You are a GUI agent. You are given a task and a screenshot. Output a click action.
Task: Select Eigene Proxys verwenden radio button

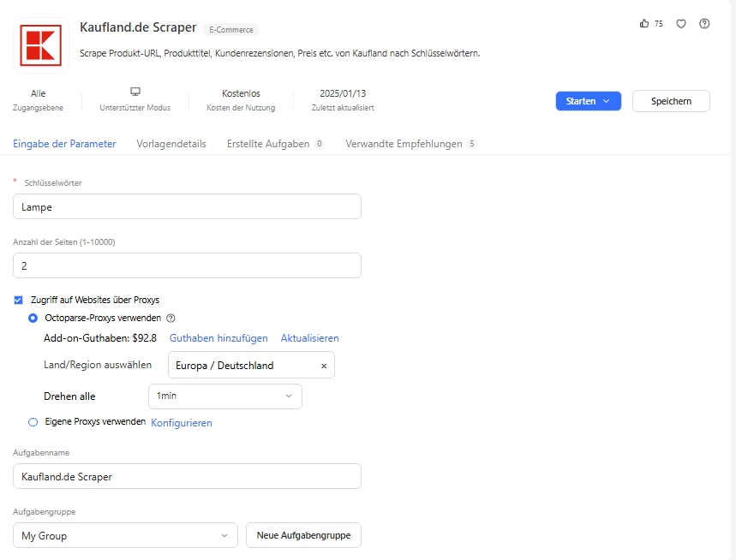tap(33, 422)
